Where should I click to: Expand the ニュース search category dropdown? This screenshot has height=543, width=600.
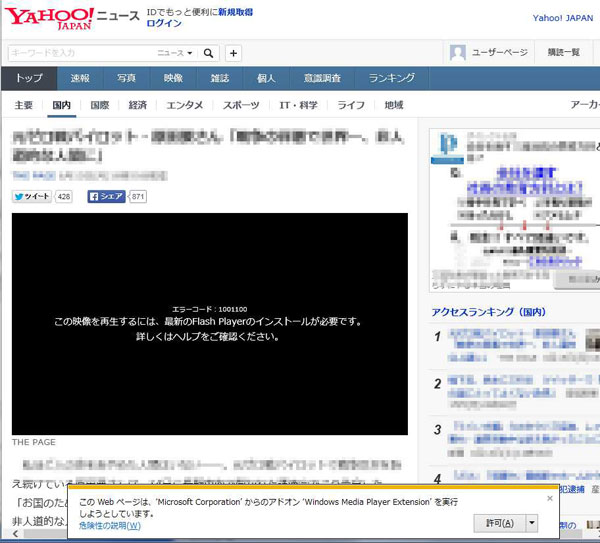175,53
